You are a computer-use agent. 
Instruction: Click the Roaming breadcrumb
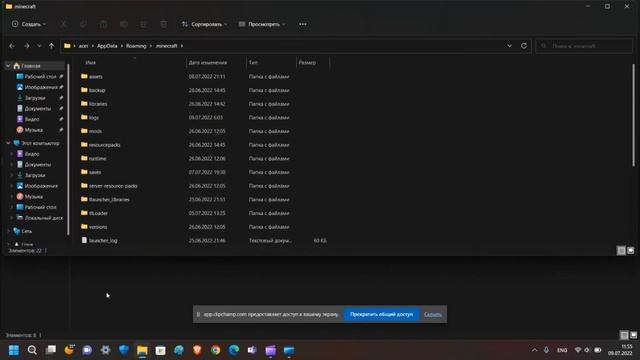coord(136,46)
